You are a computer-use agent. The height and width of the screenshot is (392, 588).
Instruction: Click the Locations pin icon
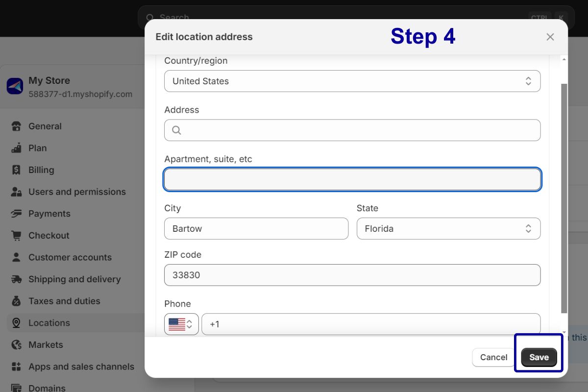pyautogui.click(x=16, y=323)
